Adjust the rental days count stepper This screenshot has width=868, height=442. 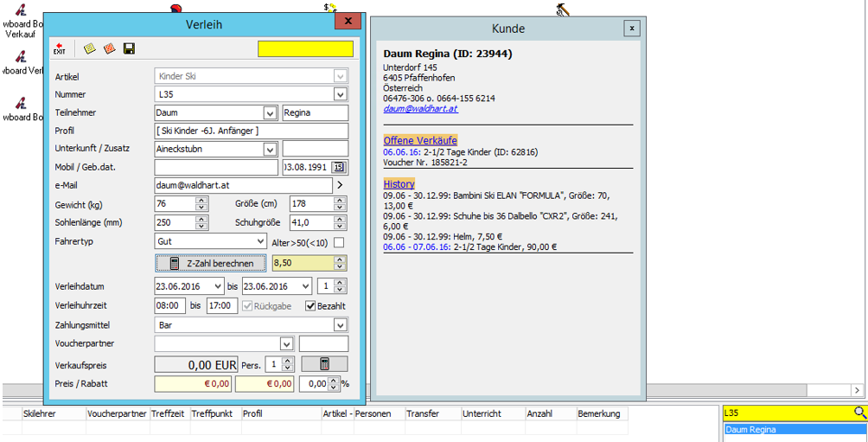(341, 287)
